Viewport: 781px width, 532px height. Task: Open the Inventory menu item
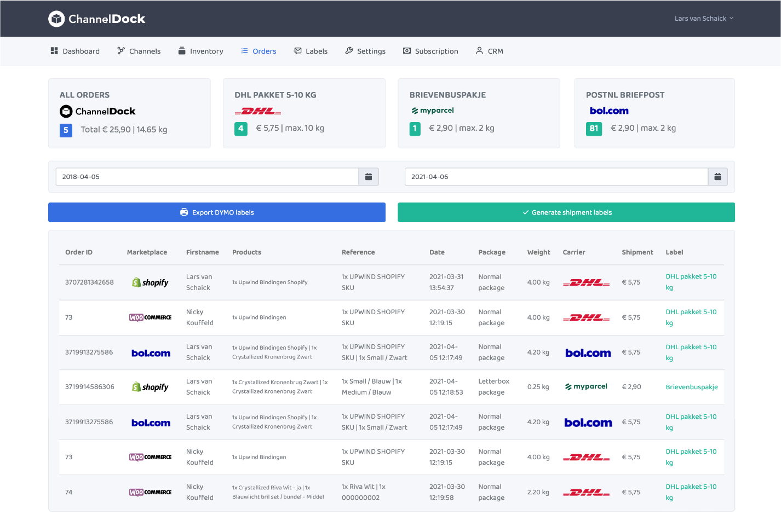pyautogui.click(x=200, y=51)
